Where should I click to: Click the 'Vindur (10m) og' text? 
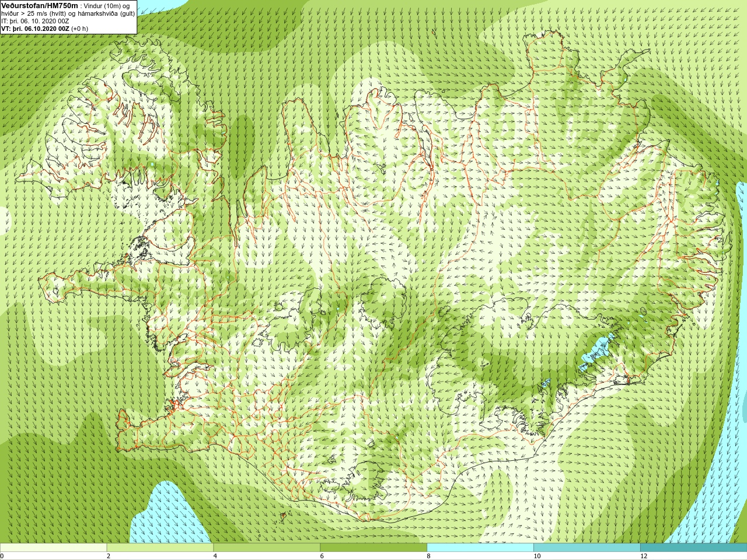point(107,6)
